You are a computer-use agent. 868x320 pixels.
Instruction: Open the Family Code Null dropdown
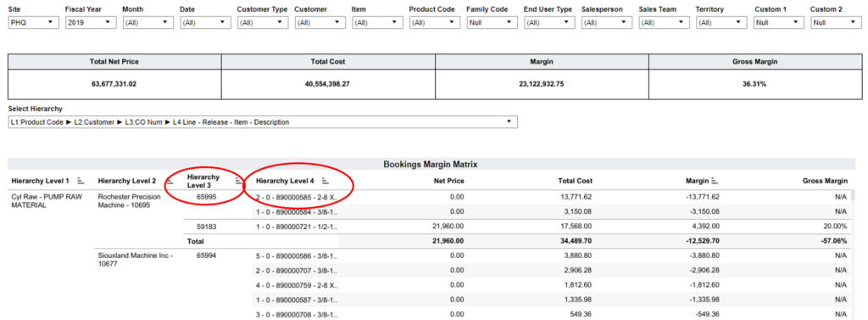tap(492, 23)
